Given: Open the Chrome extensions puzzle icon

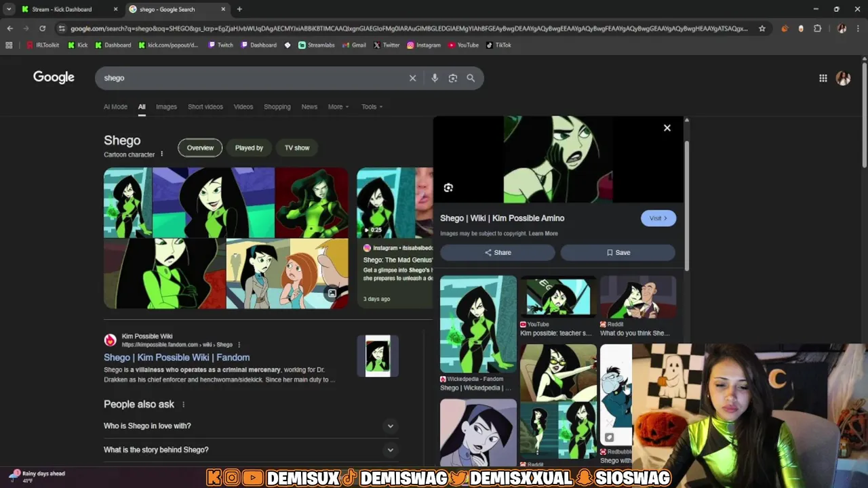Looking at the screenshot, I should tap(817, 28).
